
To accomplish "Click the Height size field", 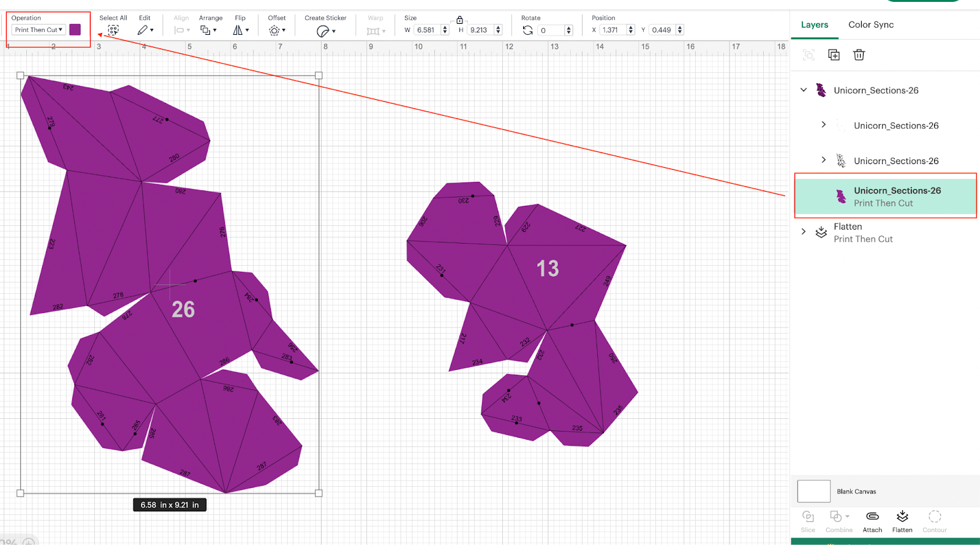I will pos(480,30).
